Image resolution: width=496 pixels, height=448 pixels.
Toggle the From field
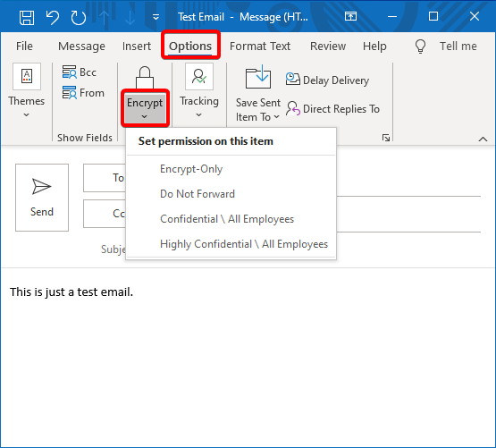pyautogui.click(x=83, y=93)
